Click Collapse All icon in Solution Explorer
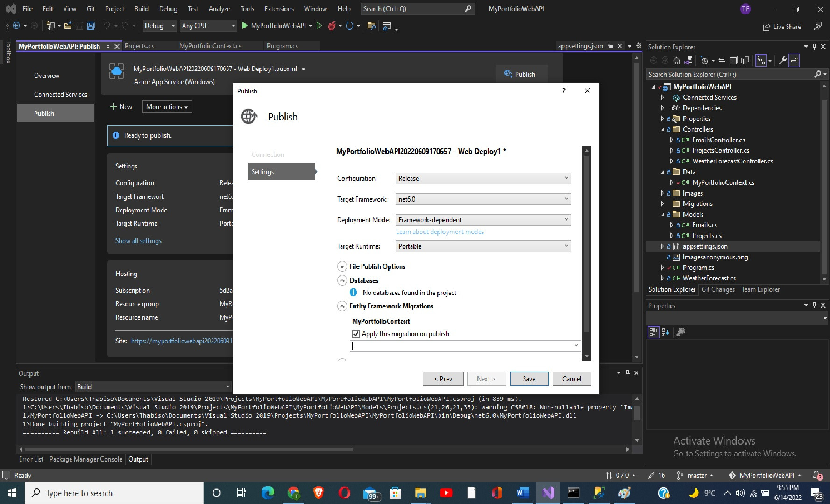Screen dimensions: 830x504 [733, 60]
